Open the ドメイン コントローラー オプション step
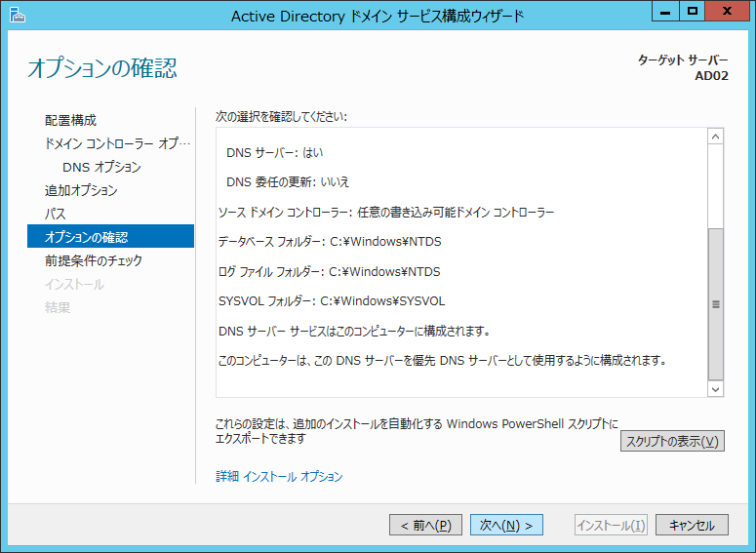This screenshot has width=756, height=553. [111, 143]
